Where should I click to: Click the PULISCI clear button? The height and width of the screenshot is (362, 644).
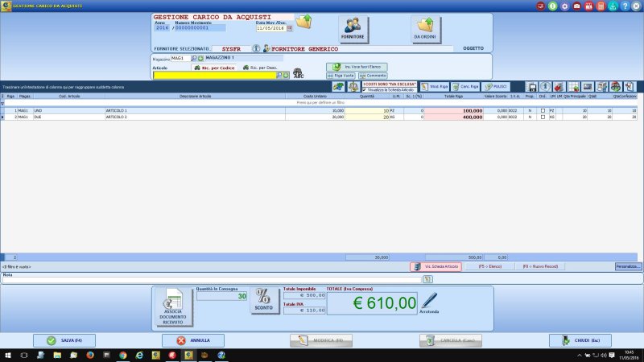point(496,87)
